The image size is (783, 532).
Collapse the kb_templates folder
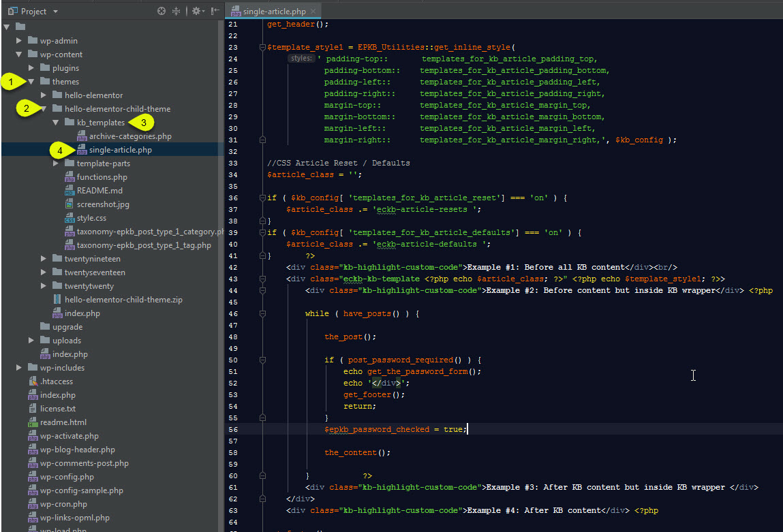coord(57,123)
